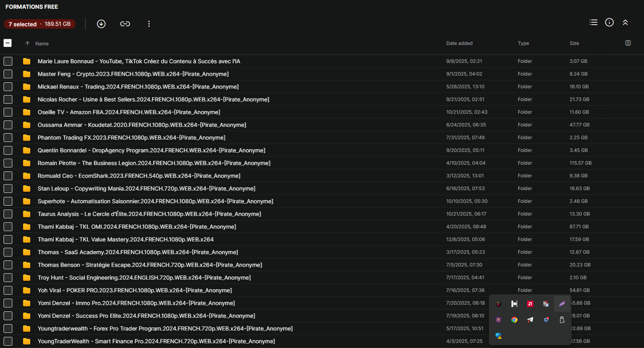This screenshot has width=644, height=348.
Task: Click size value '115.57 GB'
Action: (581, 163)
